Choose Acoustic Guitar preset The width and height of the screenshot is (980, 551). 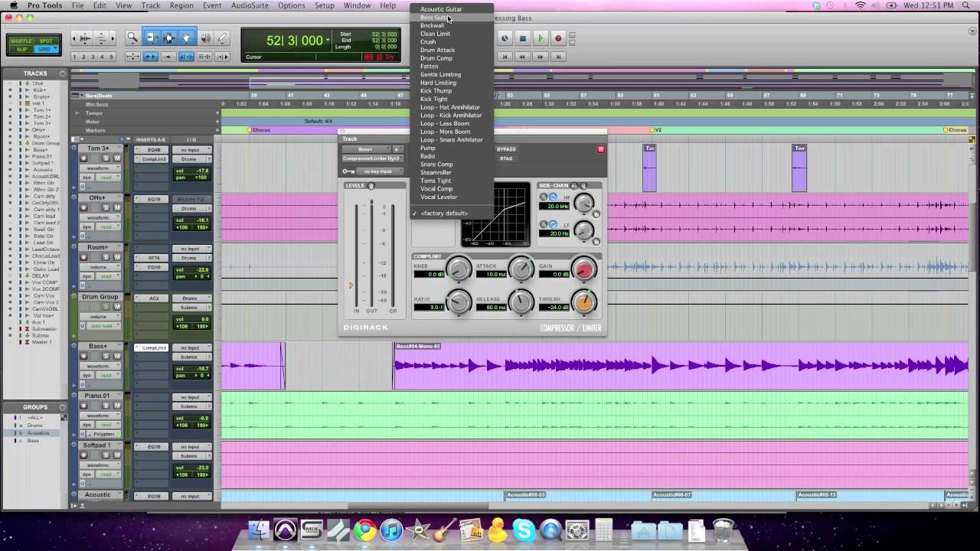[x=452, y=9]
